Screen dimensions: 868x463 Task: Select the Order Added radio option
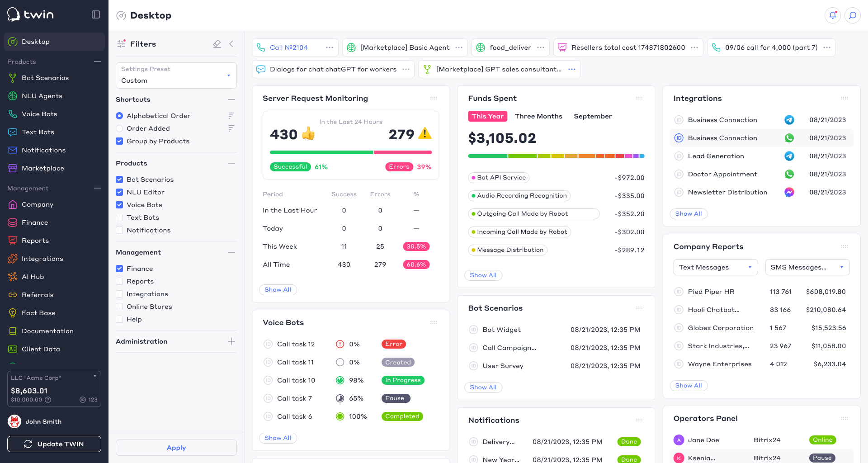pyautogui.click(x=119, y=128)
